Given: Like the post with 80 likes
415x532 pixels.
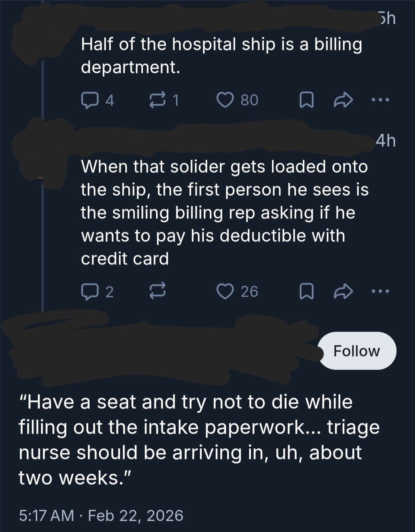Looking at the screenshot, I should pyautogui.click(x=225, y=100).
